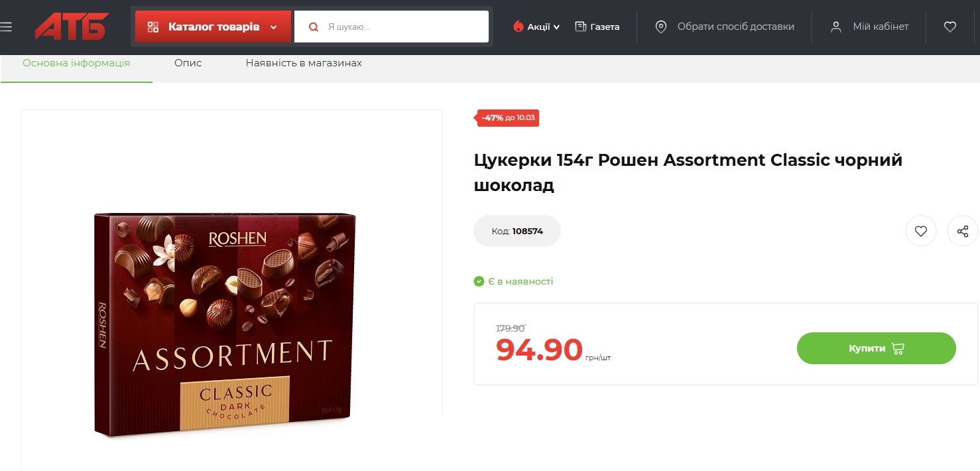Click the Roshen Assortment product image
Screen dimensions: 980x471
[x=225, y=325]
